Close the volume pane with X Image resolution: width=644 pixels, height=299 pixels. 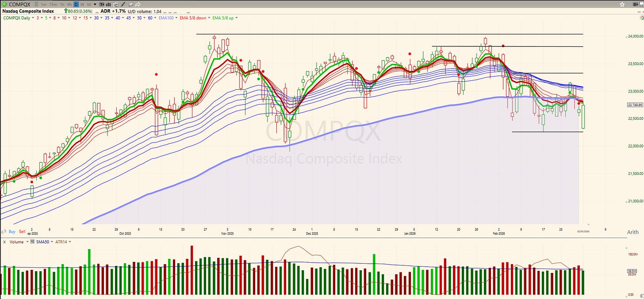point(4,242)
